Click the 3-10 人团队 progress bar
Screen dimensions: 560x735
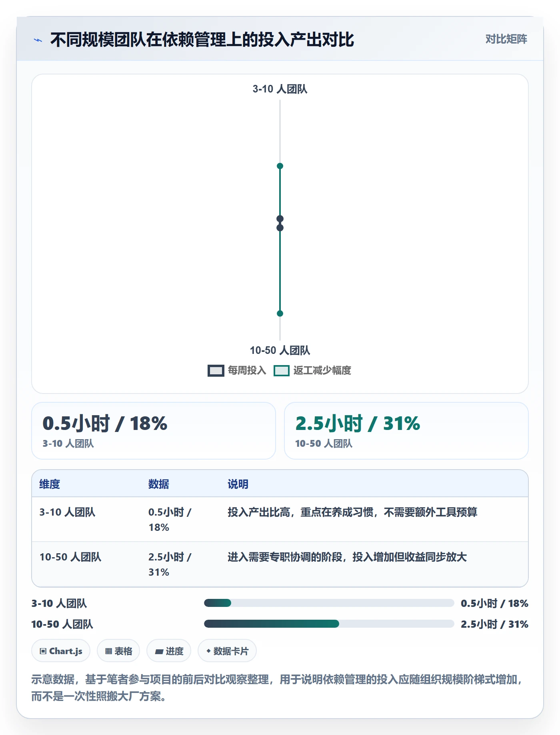pyautogui.click(x=329, y=603)
